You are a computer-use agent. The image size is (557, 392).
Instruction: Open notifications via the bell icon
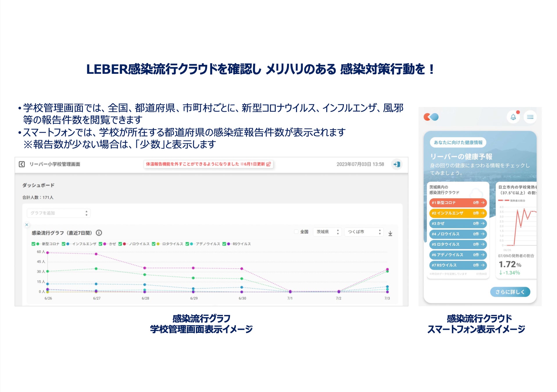click(513, 117)
